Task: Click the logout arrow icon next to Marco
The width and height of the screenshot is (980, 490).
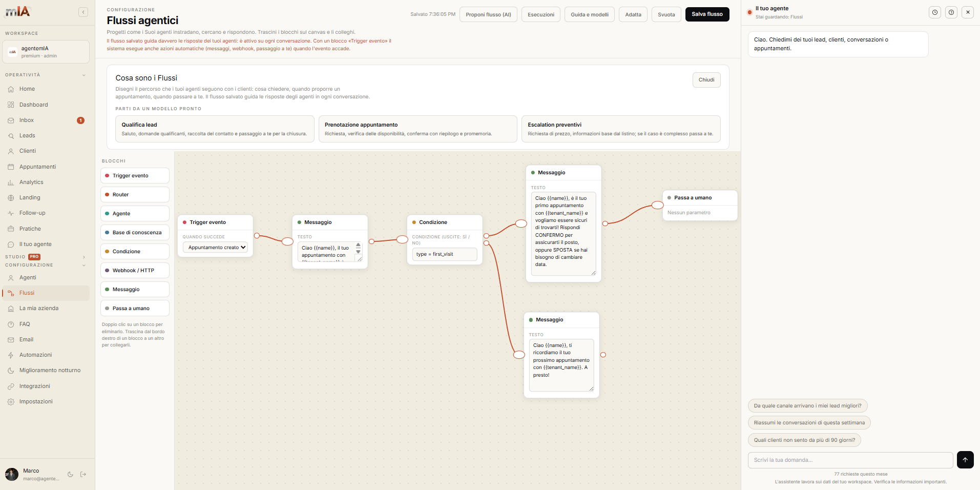Action: pyautogui.click(x=84, y=475)
